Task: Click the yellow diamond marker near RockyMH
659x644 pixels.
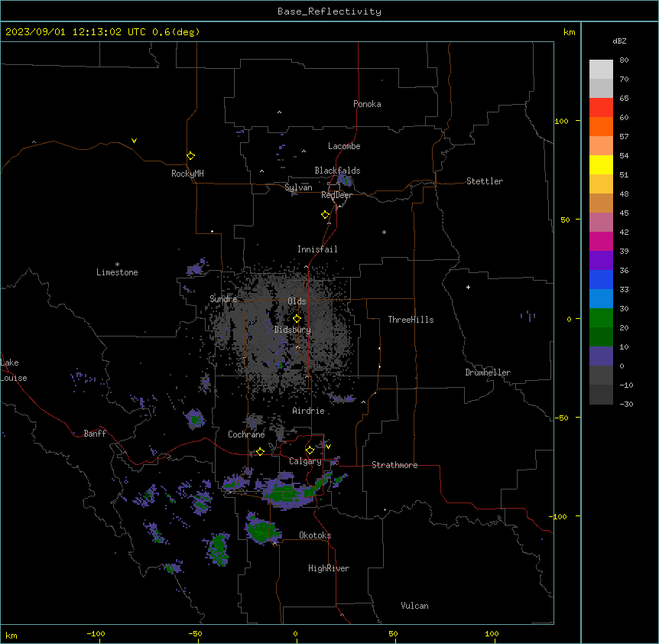Action: pos(190,155)
